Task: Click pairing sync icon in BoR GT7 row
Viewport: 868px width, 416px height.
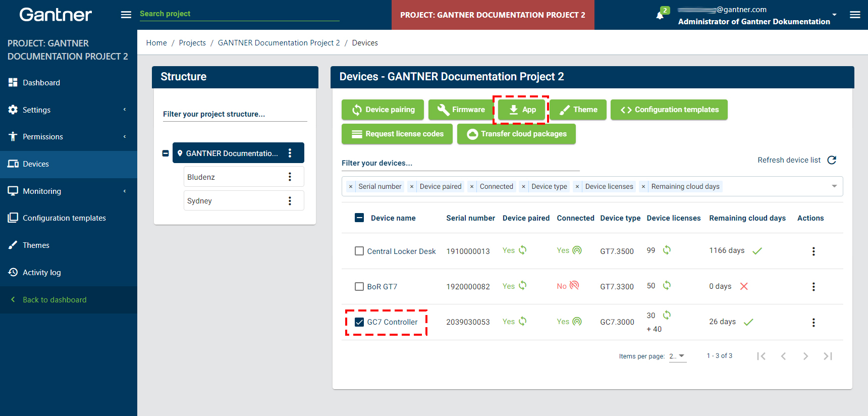Action: tap(523, 285)
